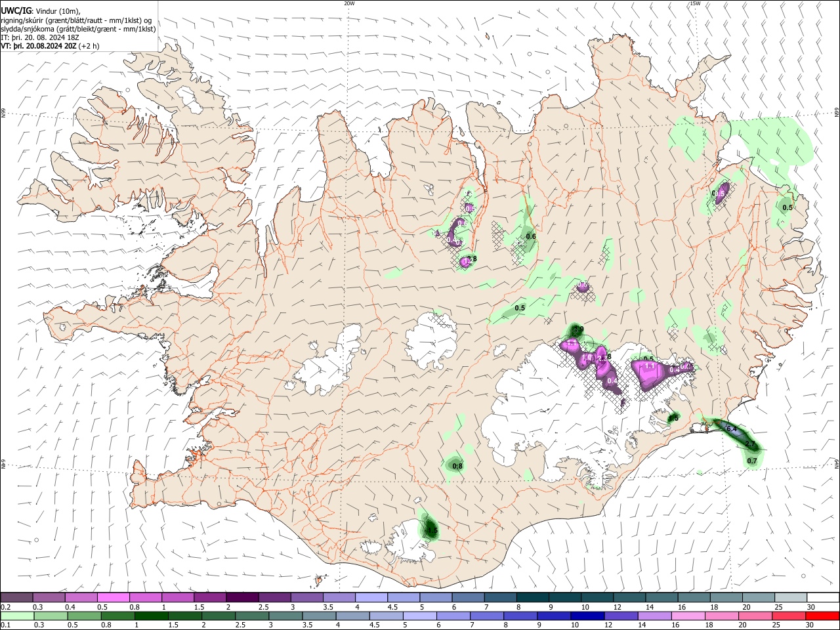
Task: Click the 0.7 precipitation value offshore
Action: (x=752, y=461)
